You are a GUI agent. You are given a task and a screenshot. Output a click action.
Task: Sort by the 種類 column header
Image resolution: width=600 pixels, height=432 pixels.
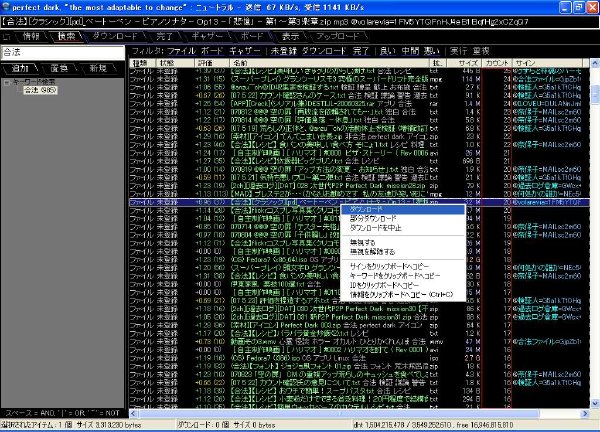141,63
